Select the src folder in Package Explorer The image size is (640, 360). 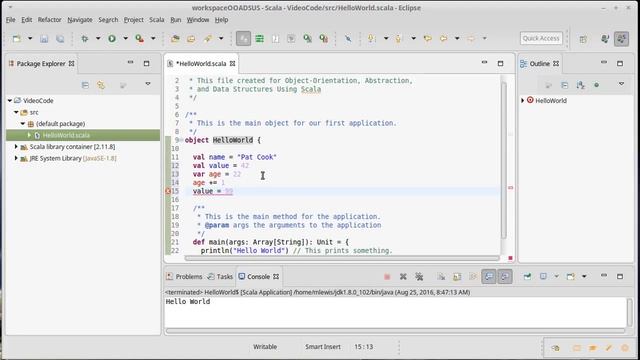pyautogui.click(x=34, y=112)
